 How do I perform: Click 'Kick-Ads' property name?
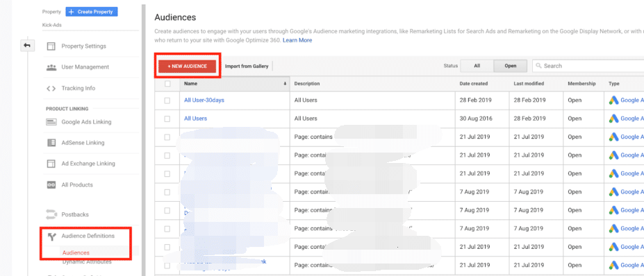[x=51, y=25]
